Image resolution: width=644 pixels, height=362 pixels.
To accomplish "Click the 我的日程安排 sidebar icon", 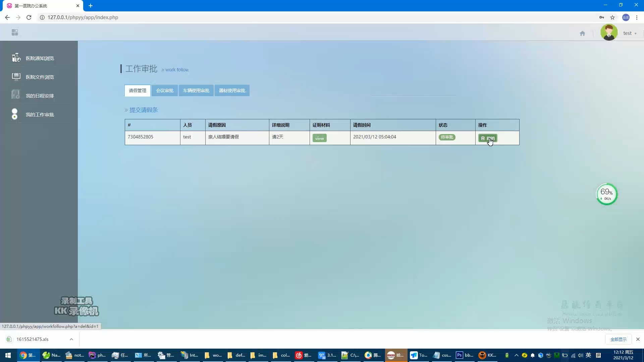I will (16, 96).
